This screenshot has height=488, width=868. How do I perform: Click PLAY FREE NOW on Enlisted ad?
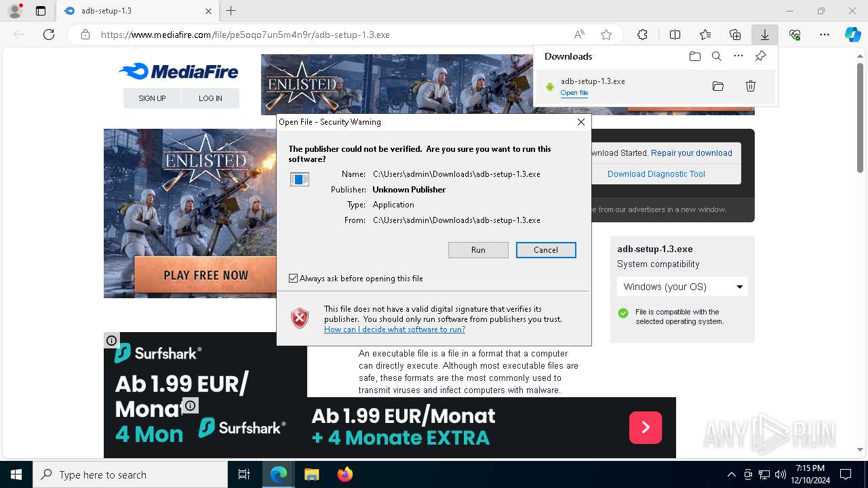tap(206, 275)
